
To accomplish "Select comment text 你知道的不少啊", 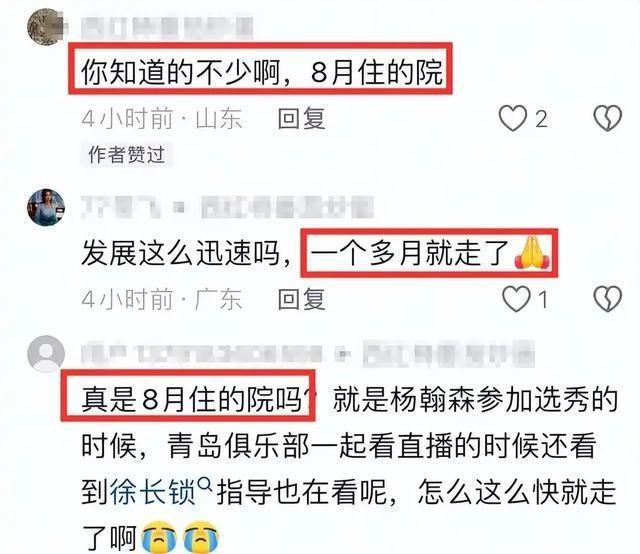I will [x=180, y=73].
